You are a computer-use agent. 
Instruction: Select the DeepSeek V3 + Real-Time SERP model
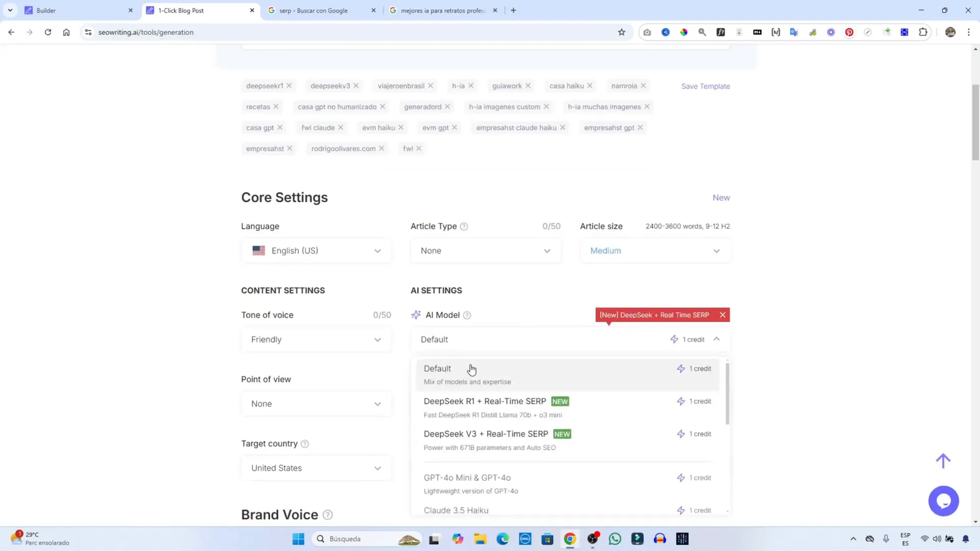[x=486, y=434]
